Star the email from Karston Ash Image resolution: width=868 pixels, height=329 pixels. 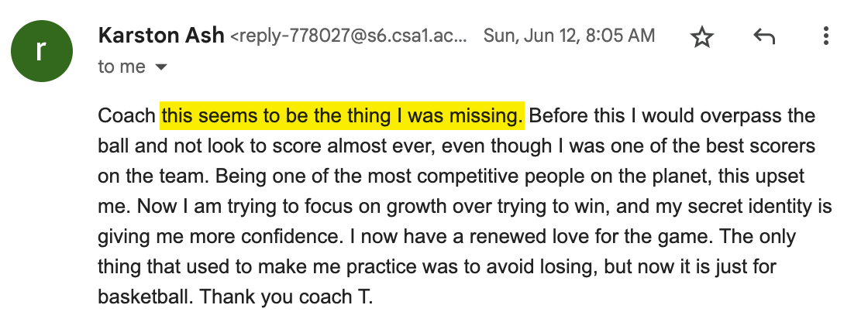(x=702, y=36)
